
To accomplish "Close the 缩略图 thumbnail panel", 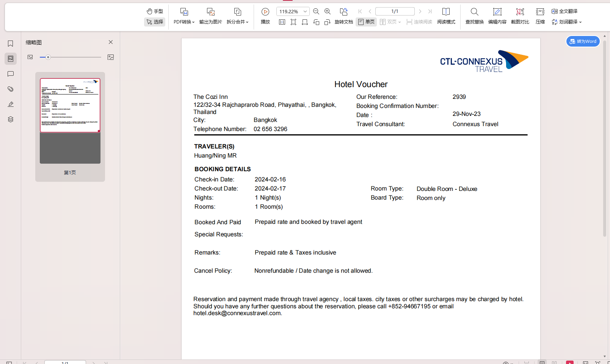I will click(111, 42).
